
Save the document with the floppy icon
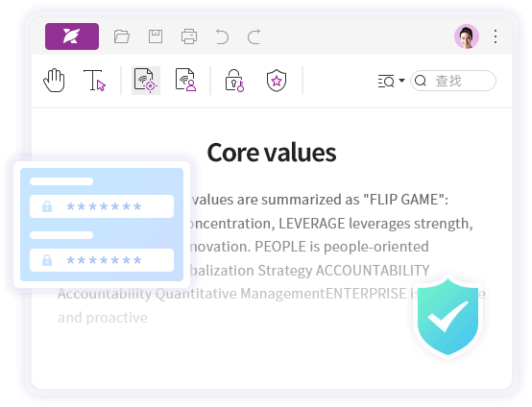point(156,36)
